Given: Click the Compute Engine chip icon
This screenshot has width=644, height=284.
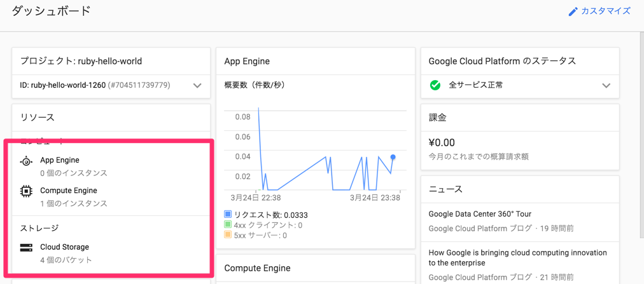Looking at the screenshot, I should pos(26,191).
